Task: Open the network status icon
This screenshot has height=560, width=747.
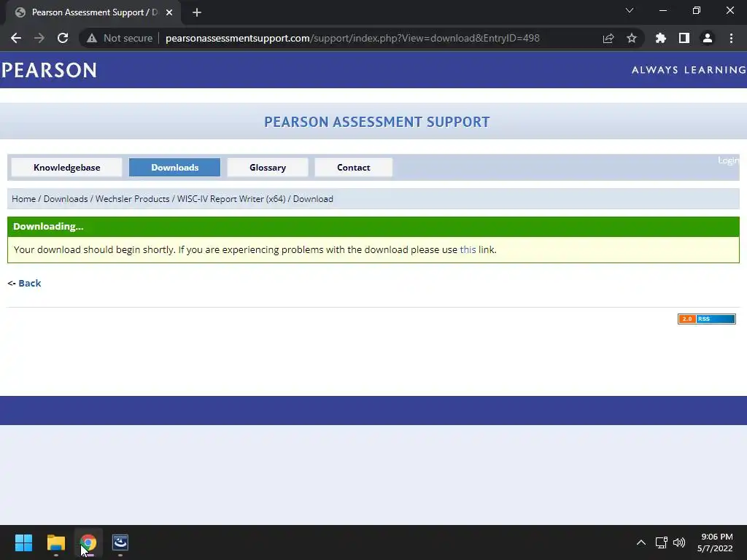Action: tap(661, 542)
